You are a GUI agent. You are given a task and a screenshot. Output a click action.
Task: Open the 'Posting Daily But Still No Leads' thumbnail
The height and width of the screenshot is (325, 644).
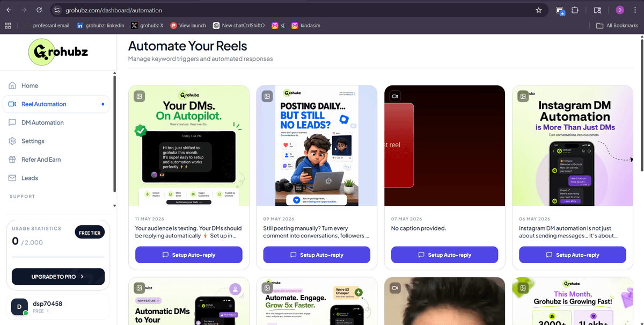click(317, 146)
